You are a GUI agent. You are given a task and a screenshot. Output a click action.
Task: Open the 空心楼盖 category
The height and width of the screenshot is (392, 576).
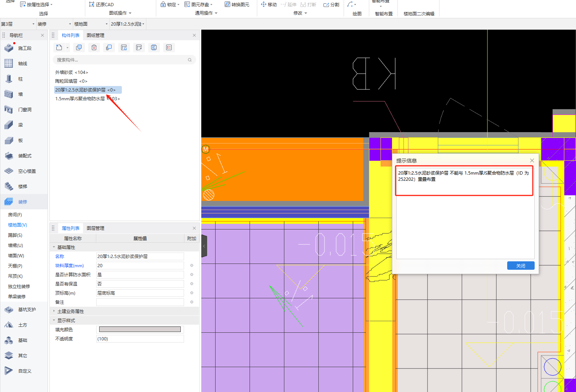[27, 171]
